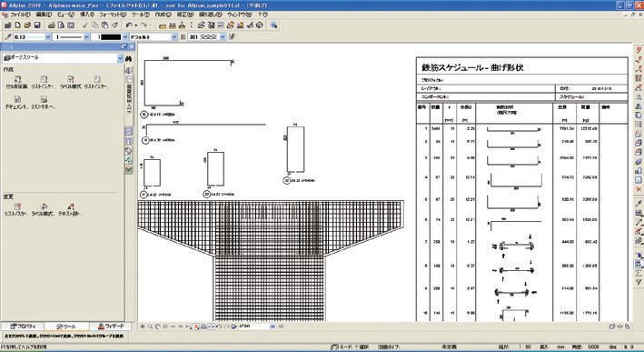Click the Undo arrow in the toolbar
The image size is (644, 352).
129,25
